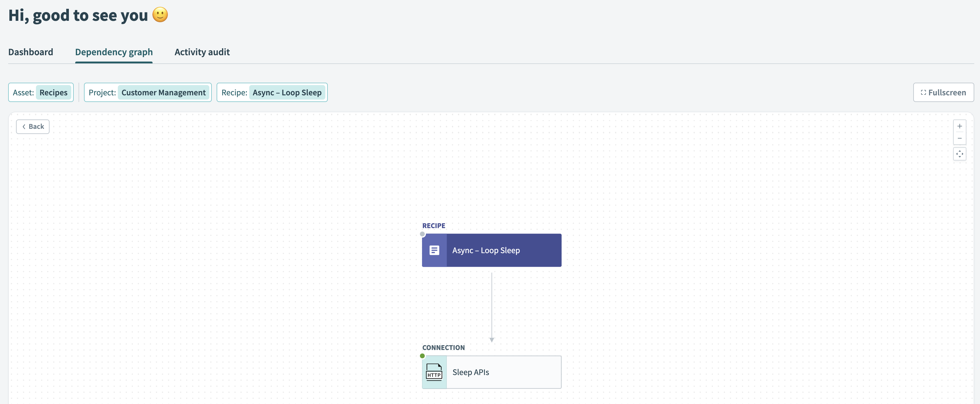
Task: Click the HTTP icon on the Sleep APIs node
Action: [x=434, y=372]
